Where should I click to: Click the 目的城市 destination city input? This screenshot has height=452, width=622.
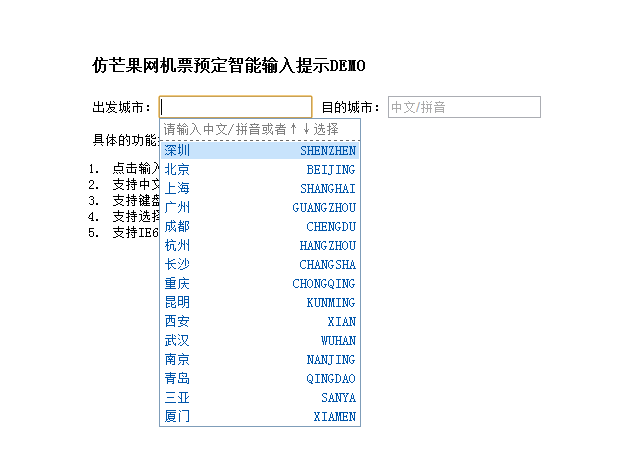pos(464,107)
